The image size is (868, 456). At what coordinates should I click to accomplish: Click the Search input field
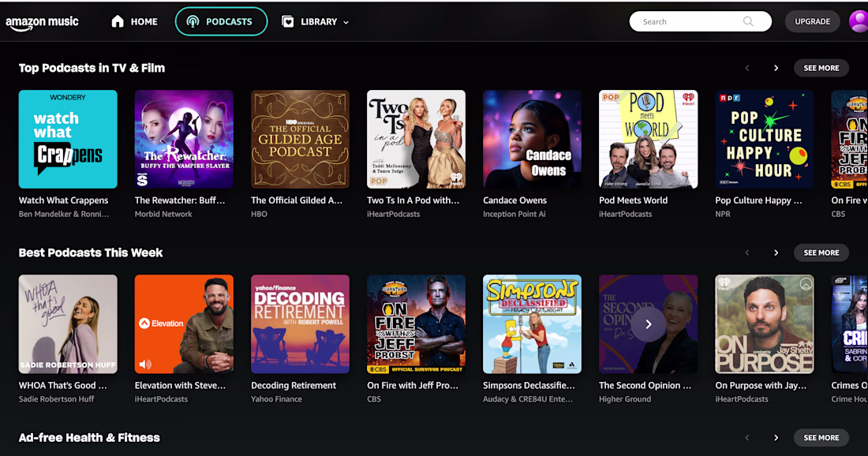coord(700,21)
